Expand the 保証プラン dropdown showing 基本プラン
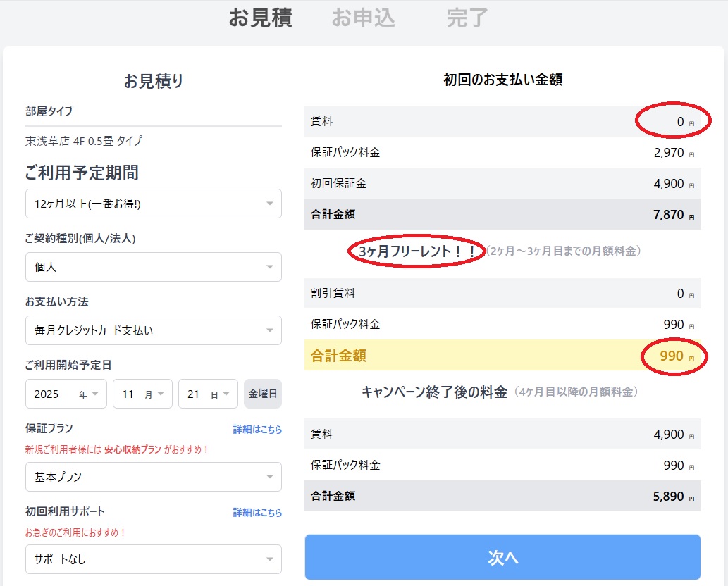The image size is (728, 586). pos(153,477)
